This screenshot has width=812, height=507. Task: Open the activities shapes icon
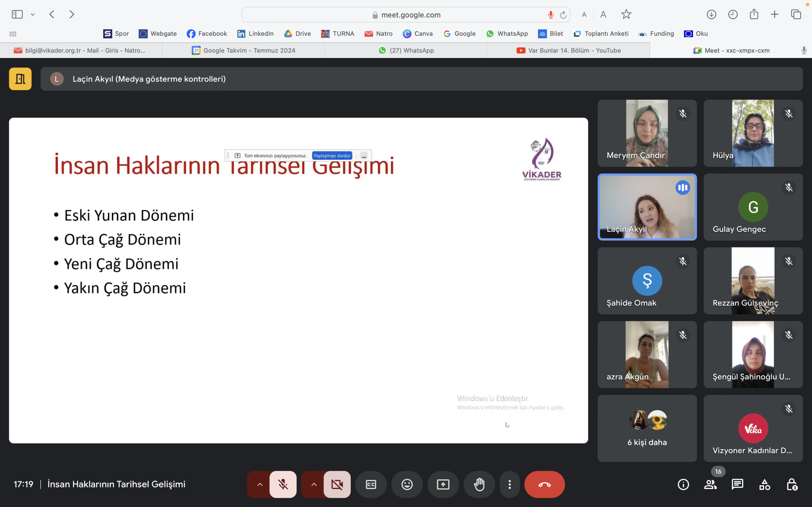pyautogui.click(x=764, y=484)
